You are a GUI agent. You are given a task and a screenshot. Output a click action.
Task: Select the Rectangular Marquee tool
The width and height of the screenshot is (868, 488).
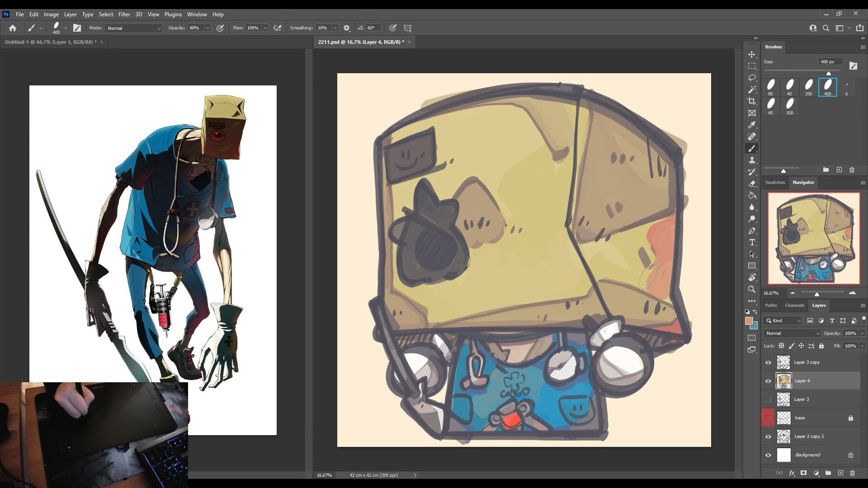coord(752,66)
